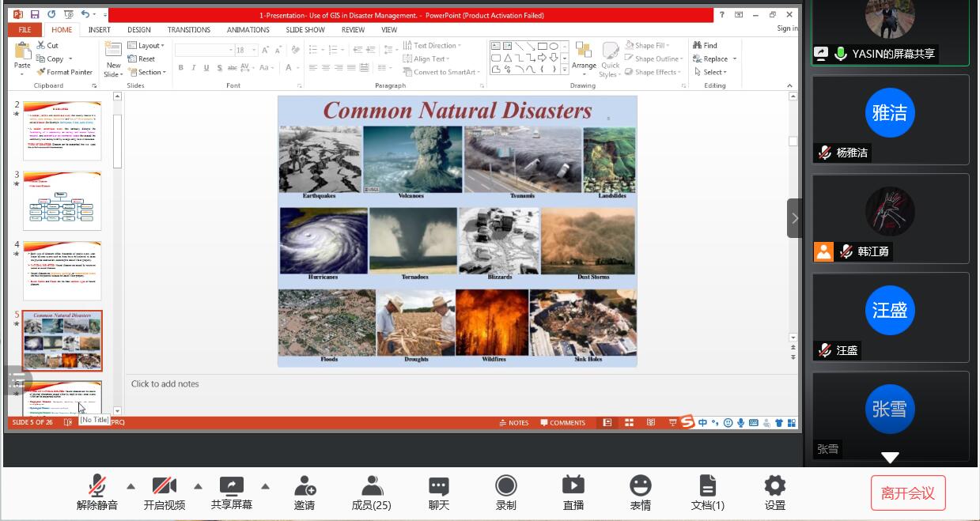Expand audio options arrow beside 解除静音
Image resolution: width=980 pixels, height=521 pixels.
coord(131,486)
